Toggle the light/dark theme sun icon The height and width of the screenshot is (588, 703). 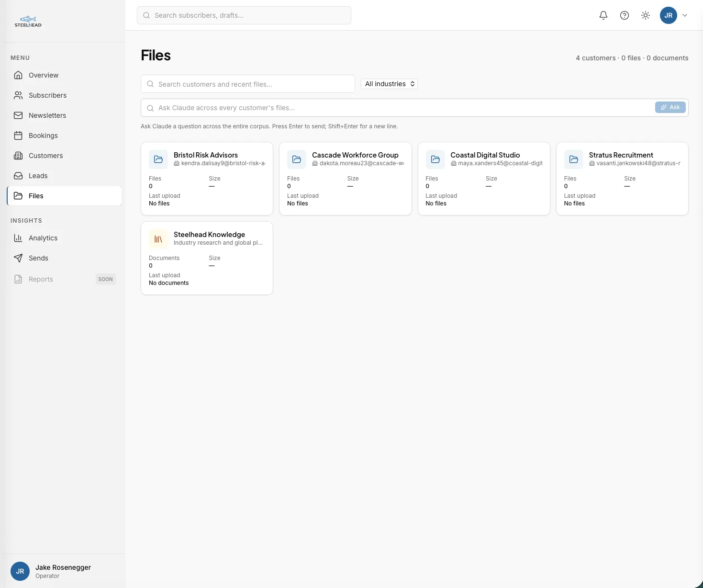pos(646,15)
